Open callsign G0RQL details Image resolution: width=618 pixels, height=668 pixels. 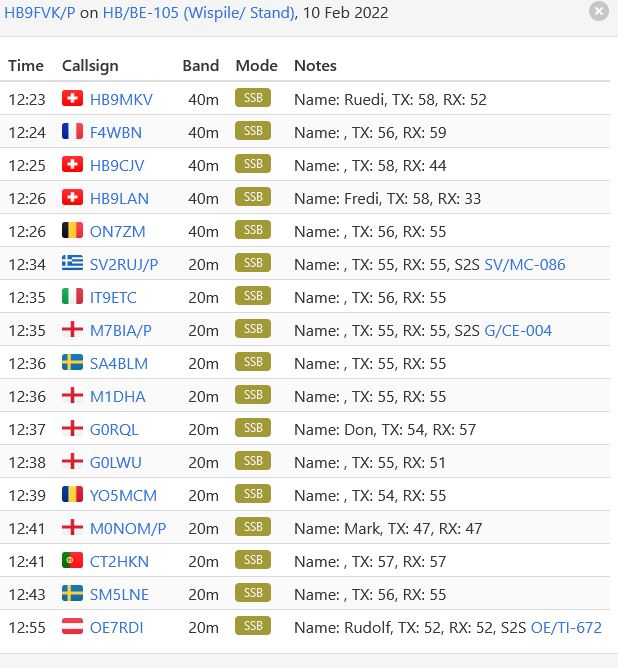tap(114, 430)
